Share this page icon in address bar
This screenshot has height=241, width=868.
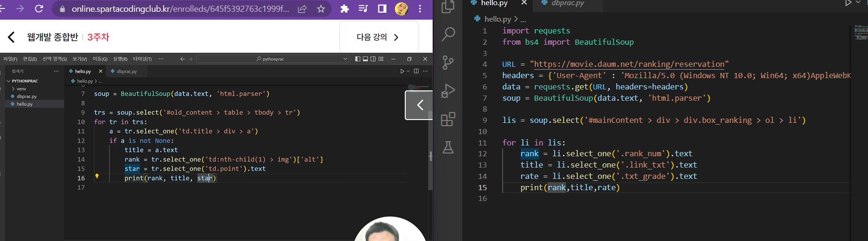coord(303,9)
